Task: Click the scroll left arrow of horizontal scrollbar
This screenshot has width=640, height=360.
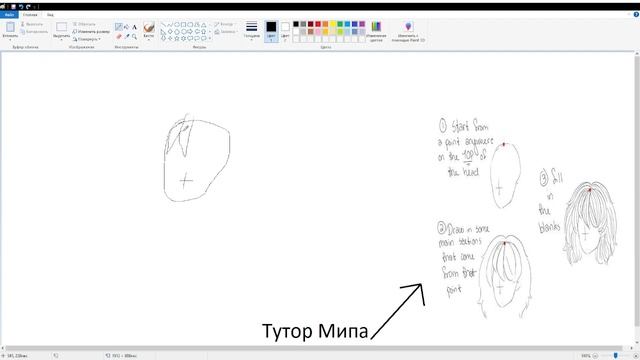Action: point(2,348)
